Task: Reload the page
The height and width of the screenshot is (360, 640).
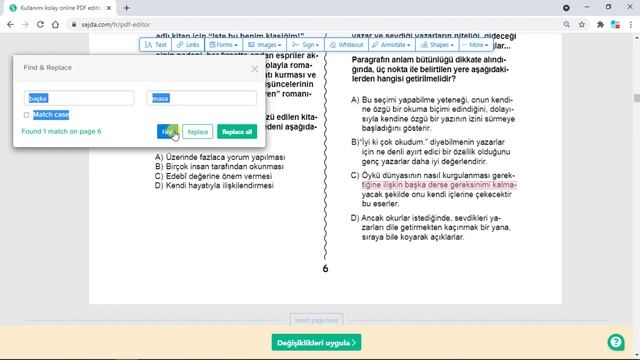Action: (x=40, y=24)
